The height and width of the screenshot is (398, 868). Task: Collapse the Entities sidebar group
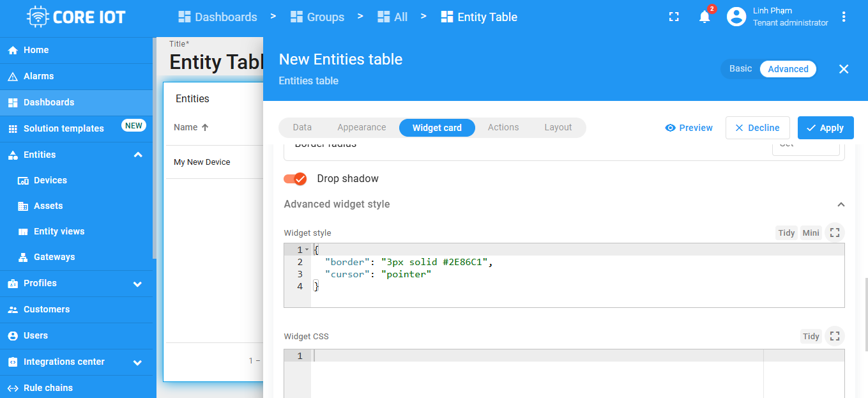(138, 155)
